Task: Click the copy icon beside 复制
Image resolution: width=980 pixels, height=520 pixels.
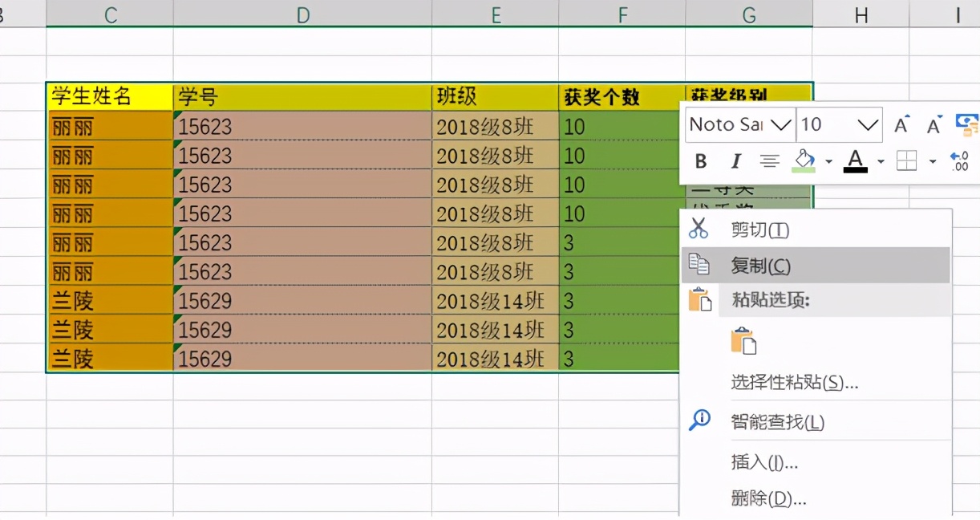Action: point(699,265)
